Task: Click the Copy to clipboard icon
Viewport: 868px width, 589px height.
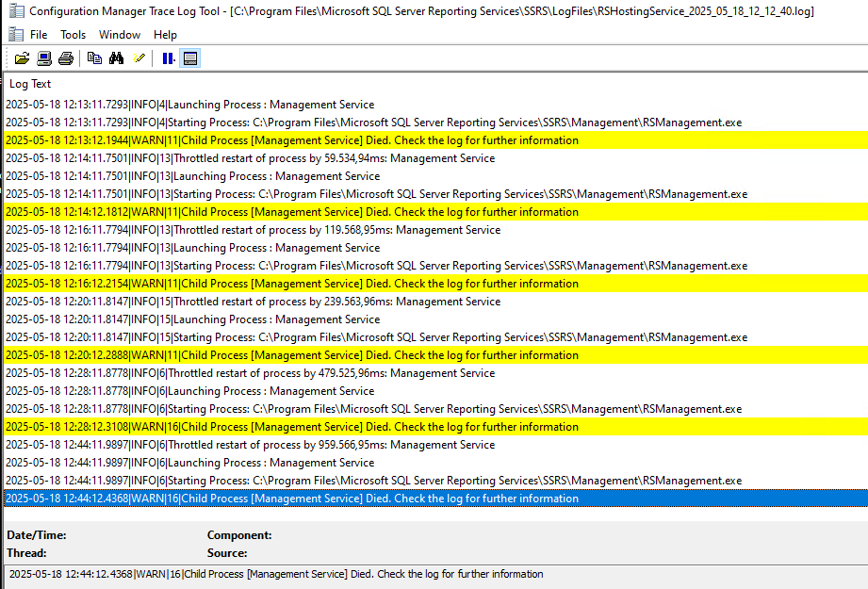Action: (94, 58)
